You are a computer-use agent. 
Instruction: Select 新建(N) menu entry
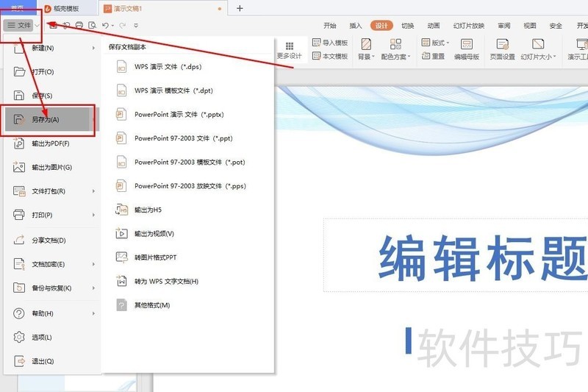point(52,48)
